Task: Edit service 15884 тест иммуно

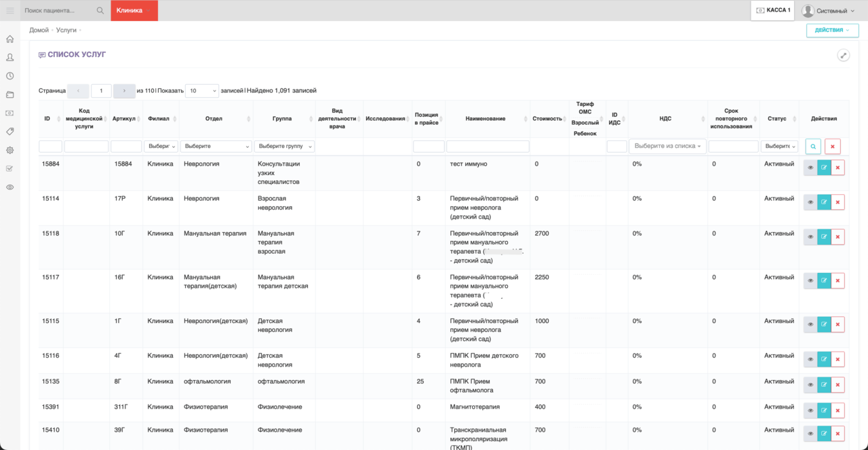Action: coord(824,168)
